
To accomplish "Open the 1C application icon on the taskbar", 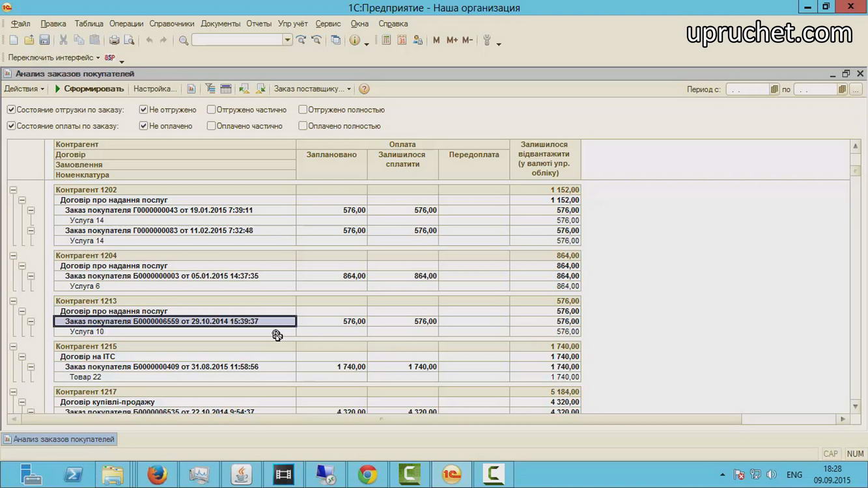I will point(451,474).
